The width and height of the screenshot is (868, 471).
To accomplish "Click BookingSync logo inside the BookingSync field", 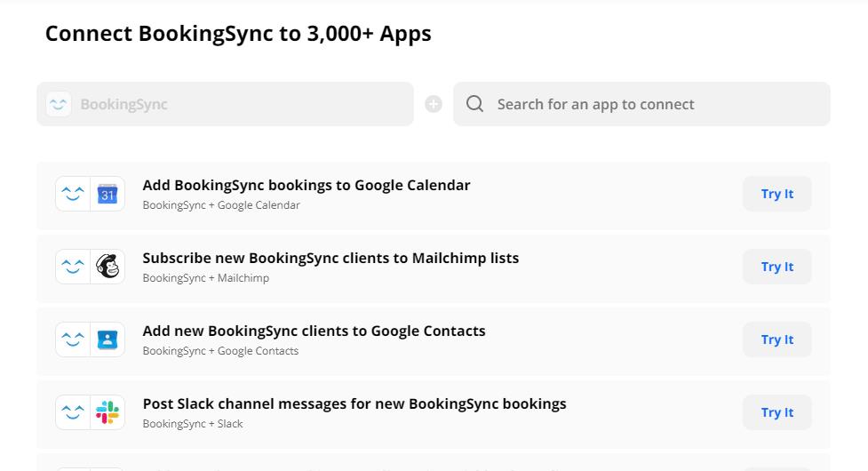I will click(x=59, y=104).
